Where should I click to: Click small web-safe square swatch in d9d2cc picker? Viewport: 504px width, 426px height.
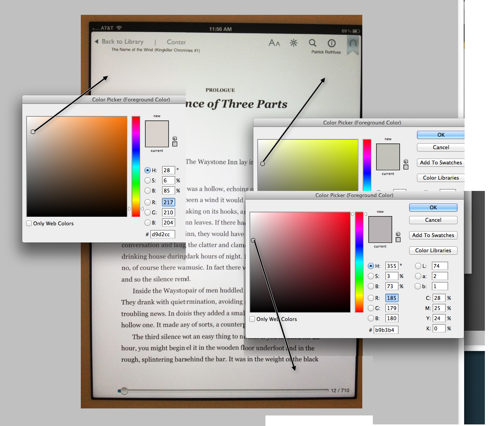point(175,144)
